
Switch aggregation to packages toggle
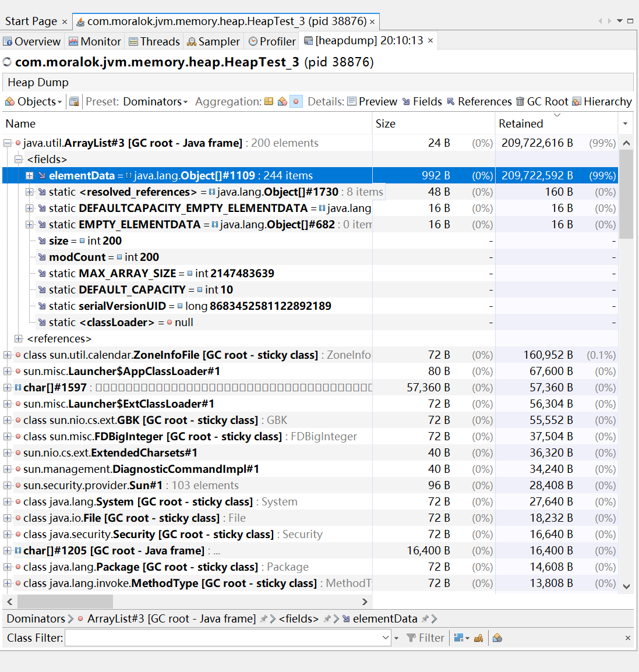tap(282, 101)
